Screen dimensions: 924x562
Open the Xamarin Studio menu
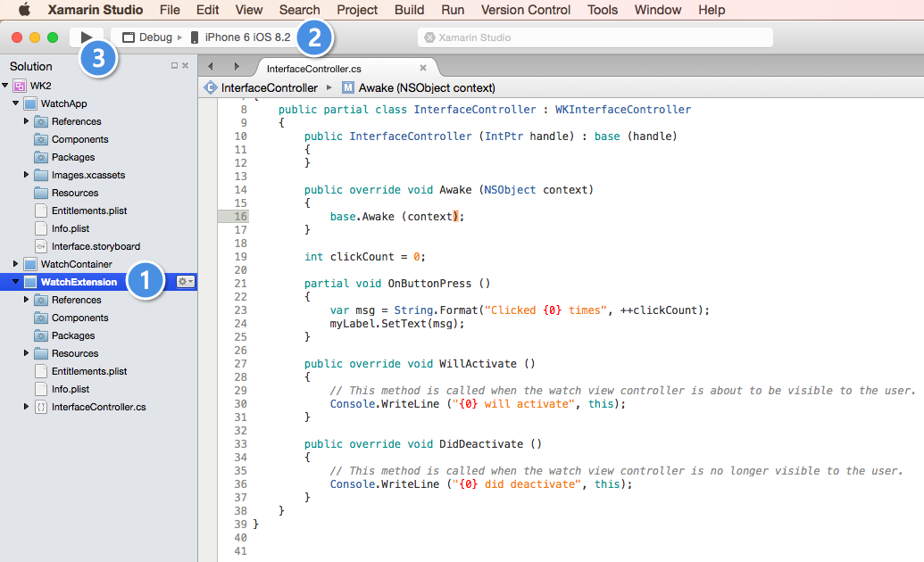point(96,10)
